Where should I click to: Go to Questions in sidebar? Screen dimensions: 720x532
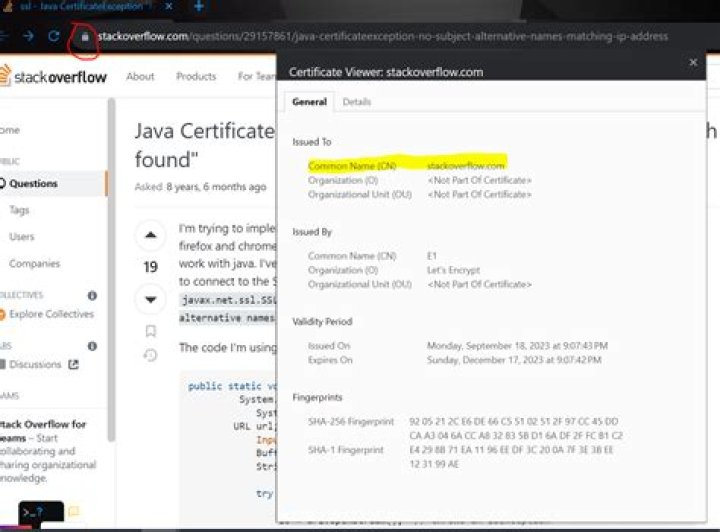click(53, 183)
